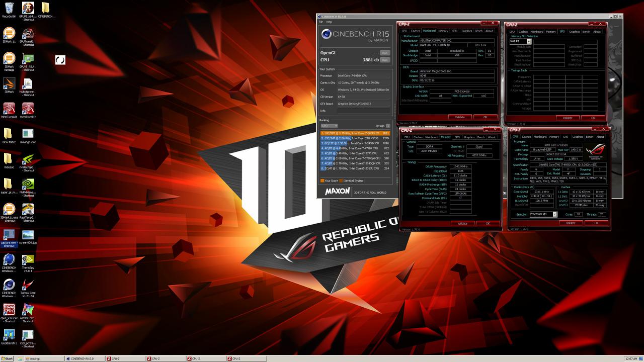Launch the 3DMark 11 desktop icon

click(9, 35)
